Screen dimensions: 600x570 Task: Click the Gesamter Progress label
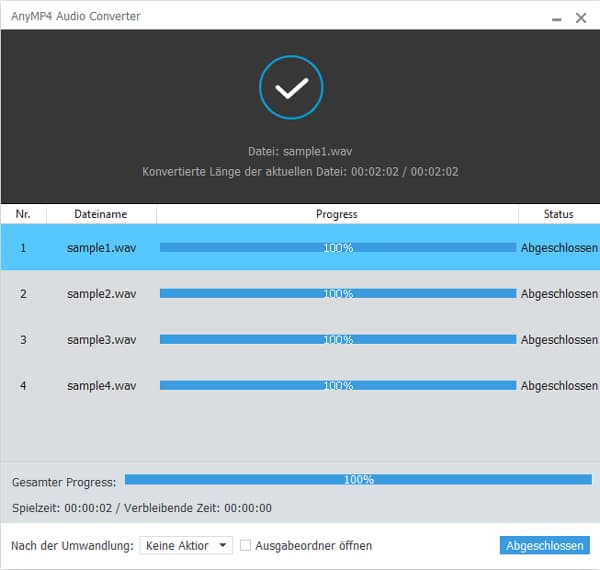(x=64, y=482)
